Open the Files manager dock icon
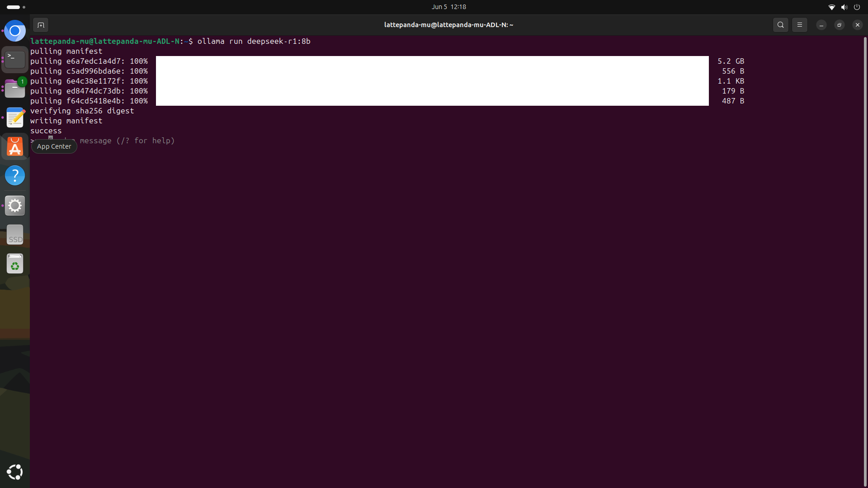The image size is (868, 488). 15,89
